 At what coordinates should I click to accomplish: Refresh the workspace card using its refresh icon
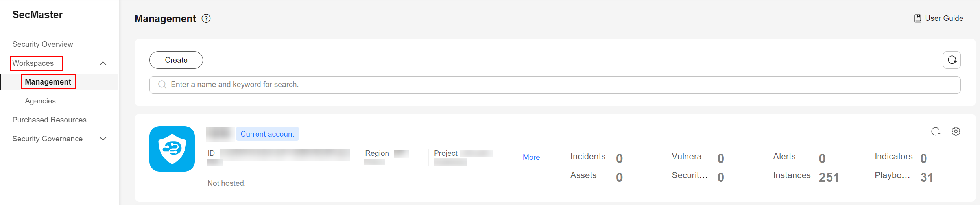(936, 131)
